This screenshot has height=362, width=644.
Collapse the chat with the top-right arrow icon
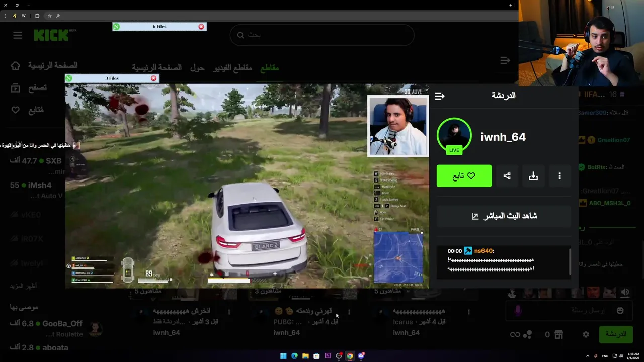(505, 61)
